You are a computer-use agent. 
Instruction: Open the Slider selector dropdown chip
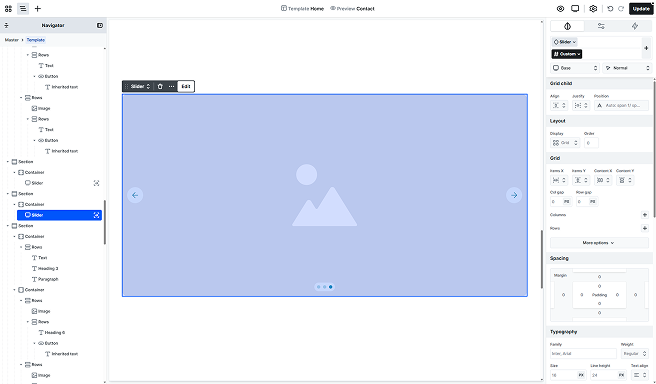[x=565, y=42]
